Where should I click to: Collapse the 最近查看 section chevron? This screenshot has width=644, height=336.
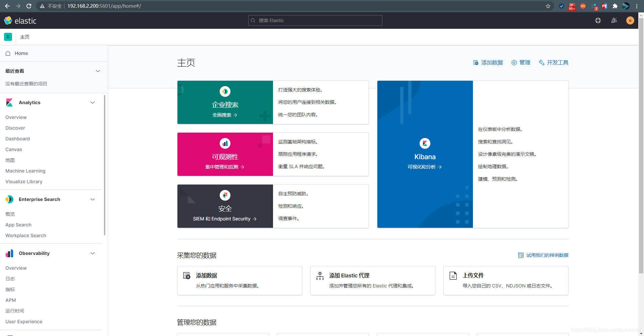(98, 71)
